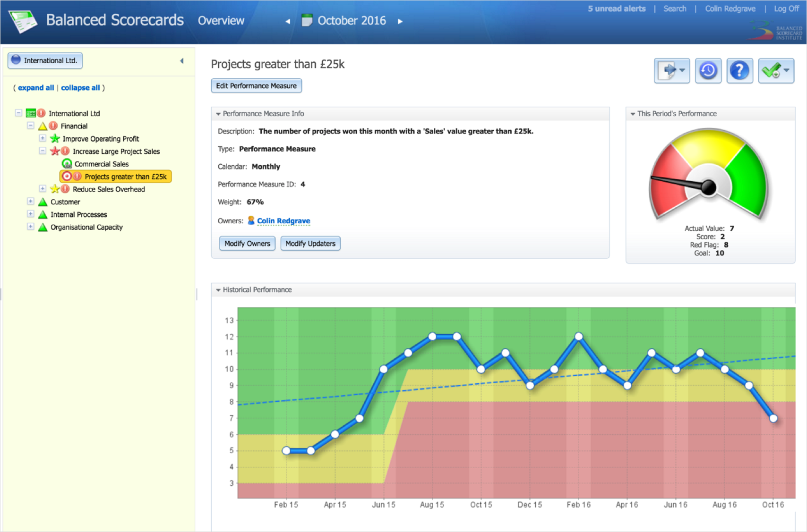This screenshot has width=807, height=532.
Task: Select Increase Large Project Sales objective
Action: (x=116, y=152)
